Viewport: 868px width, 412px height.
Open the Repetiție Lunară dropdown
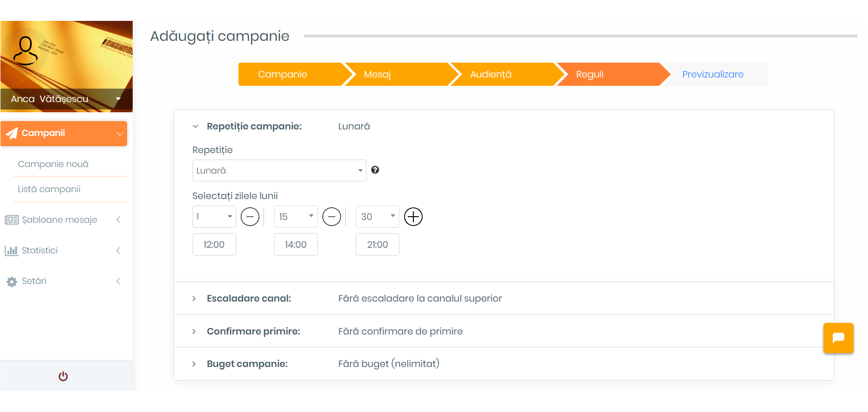click(x=279, y=171)
